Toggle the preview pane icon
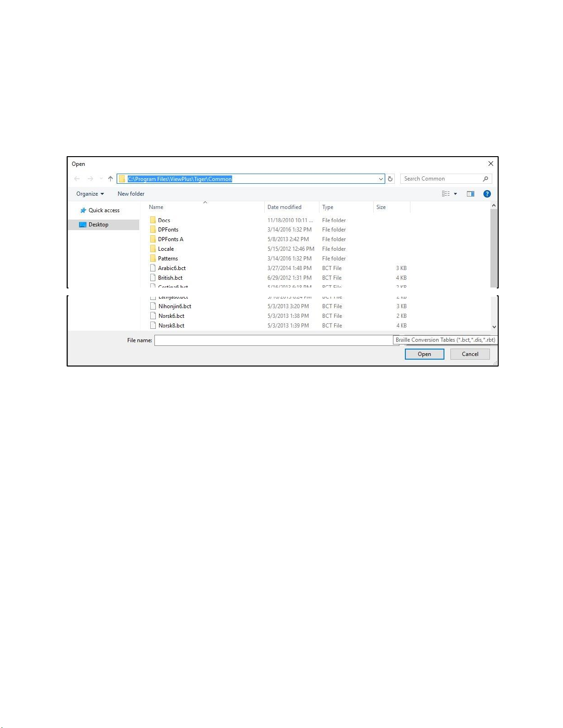 [471, 194]
